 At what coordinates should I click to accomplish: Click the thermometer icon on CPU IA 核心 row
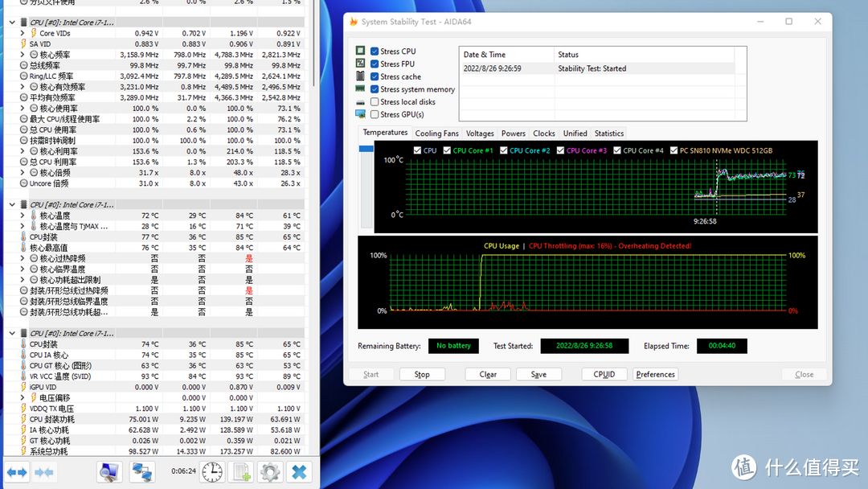click(23, 355)
